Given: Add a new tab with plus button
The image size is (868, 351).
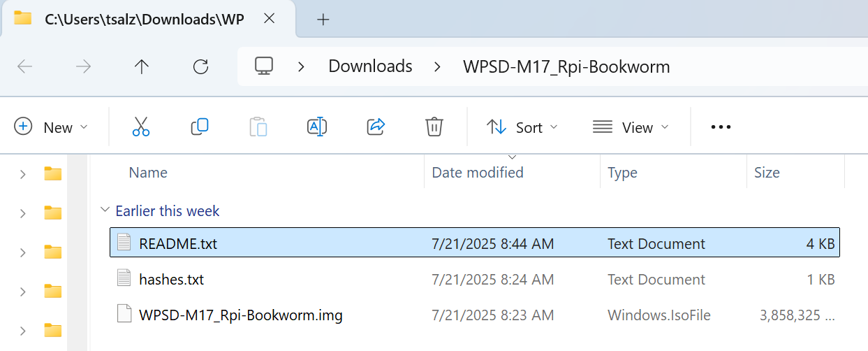Looking at the screenshot, I should [323, 20].
